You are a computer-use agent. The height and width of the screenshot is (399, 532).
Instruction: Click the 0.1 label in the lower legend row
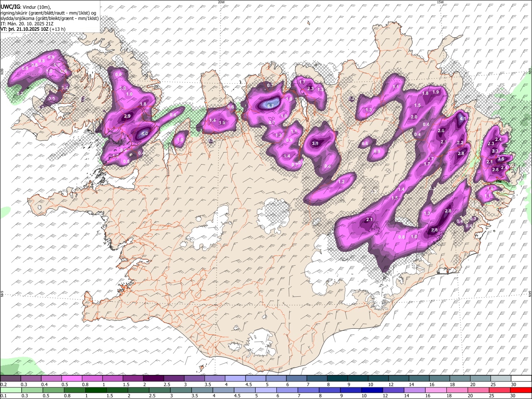point(3,396)
